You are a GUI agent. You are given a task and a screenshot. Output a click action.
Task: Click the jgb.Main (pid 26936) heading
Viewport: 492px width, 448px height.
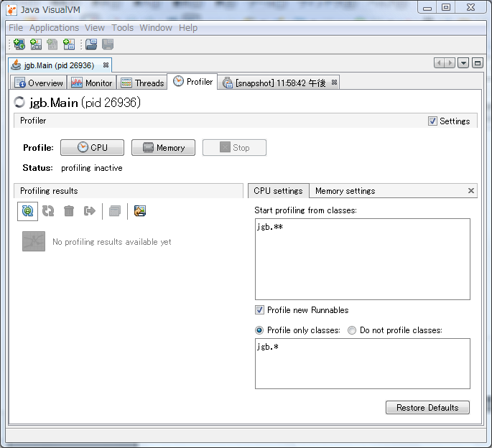point(85,103)
